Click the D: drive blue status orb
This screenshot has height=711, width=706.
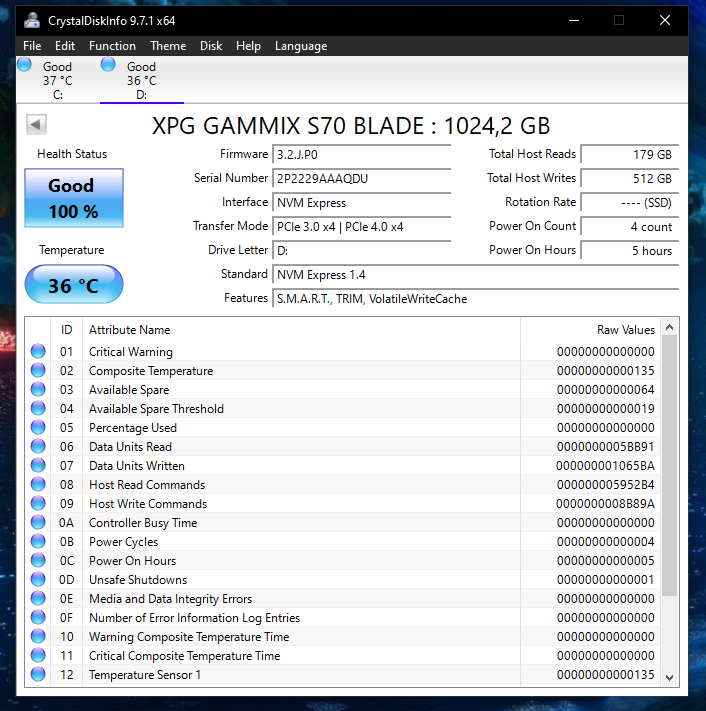coord(108,64)
